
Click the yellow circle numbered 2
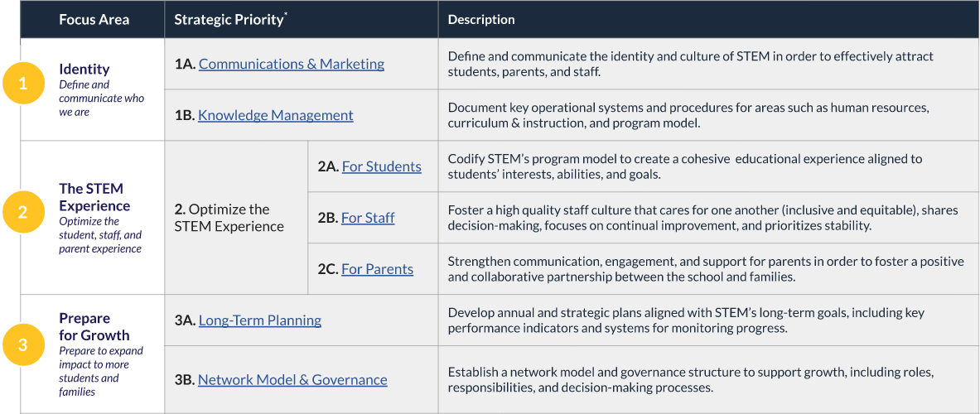[x=22, y=213]
